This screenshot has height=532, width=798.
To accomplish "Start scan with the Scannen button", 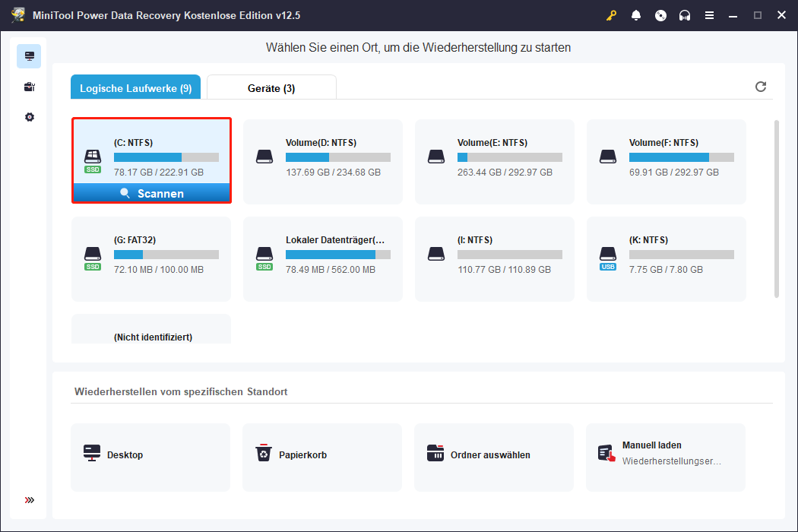I will click(x=152, y=194).
